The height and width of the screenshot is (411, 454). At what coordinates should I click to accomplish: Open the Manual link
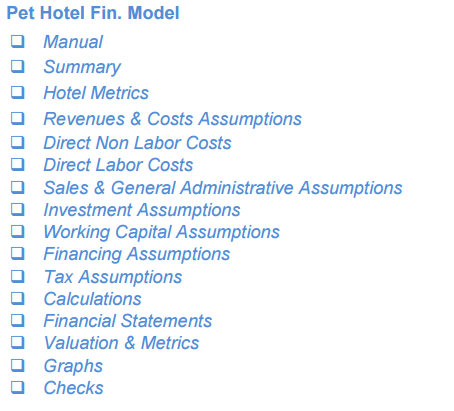pos(73,42)
